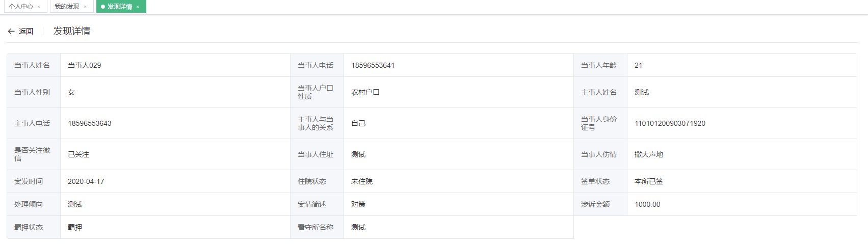Click the 羁押状态 label cell
Image resolution: width=868 pixels, height=245 pixels.
pyautogui.click(x=34, y=227)
